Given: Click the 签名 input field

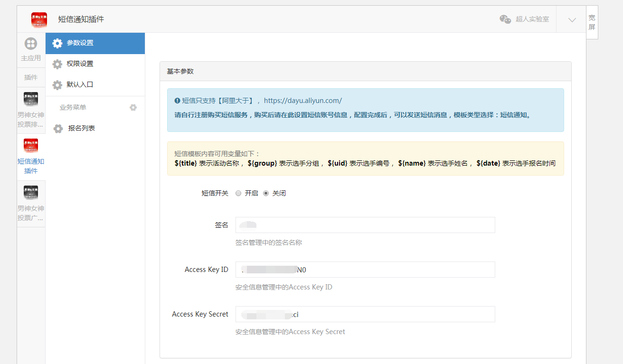Looking at the screenshot, I should click(365, 225).
